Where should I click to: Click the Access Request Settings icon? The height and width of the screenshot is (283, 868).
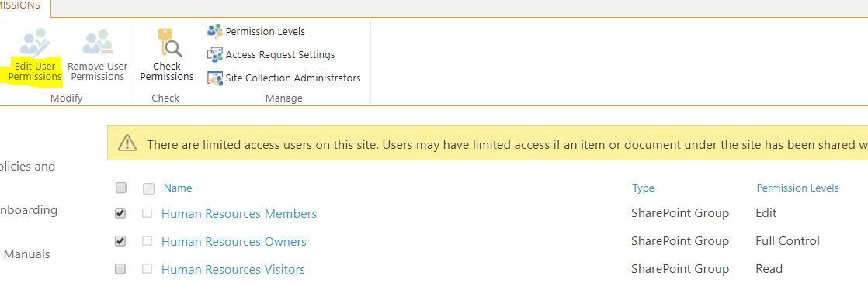[x=215, y=55]
